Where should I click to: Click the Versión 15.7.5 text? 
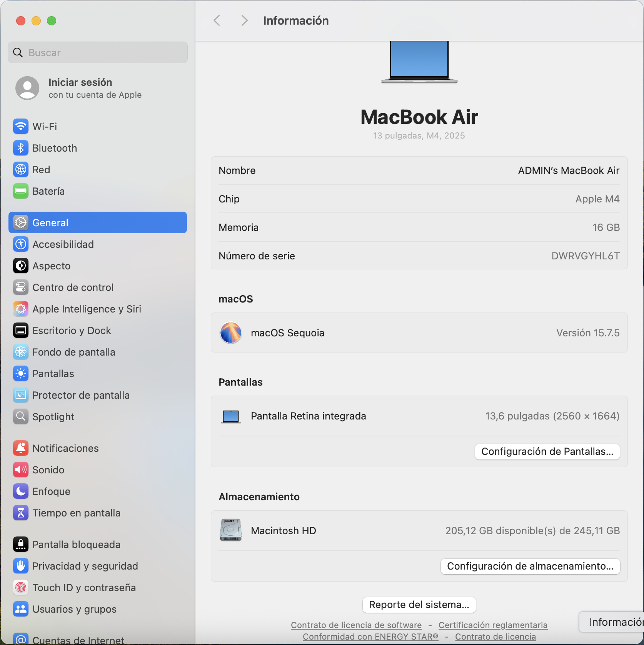[588, 333]
